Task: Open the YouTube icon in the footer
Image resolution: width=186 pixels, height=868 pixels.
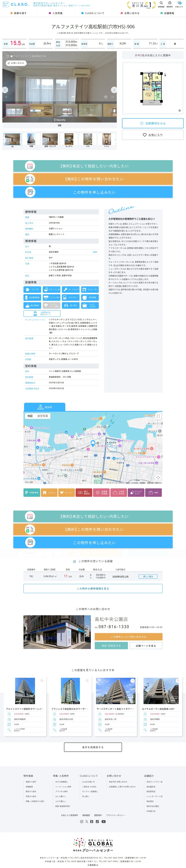Action: pos(103,822)
